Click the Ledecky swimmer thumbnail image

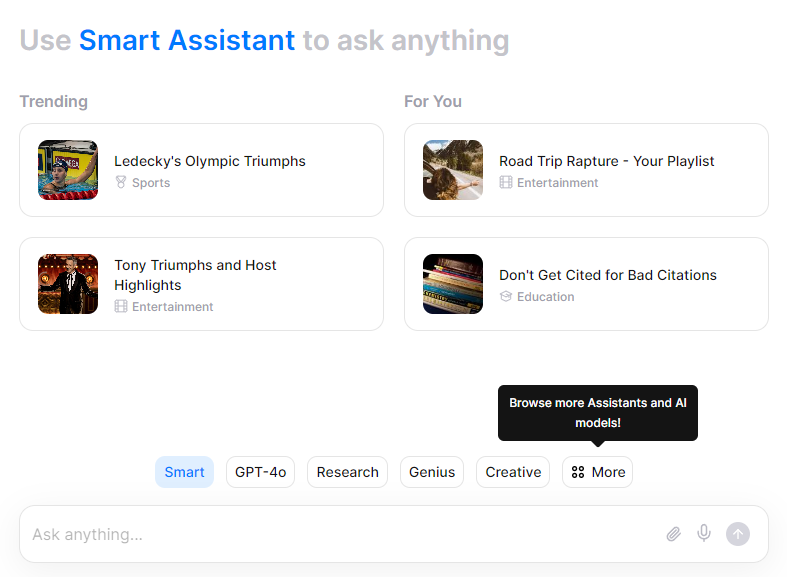pos(68,170)
